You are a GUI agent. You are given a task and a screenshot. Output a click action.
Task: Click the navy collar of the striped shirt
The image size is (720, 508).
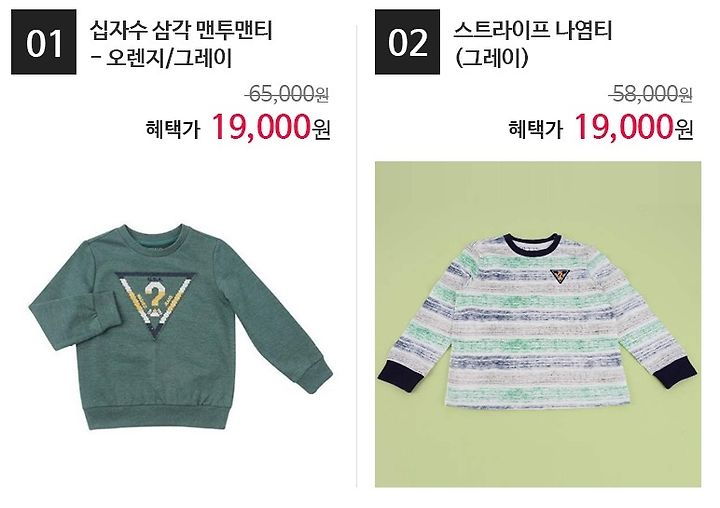(532, 243)
